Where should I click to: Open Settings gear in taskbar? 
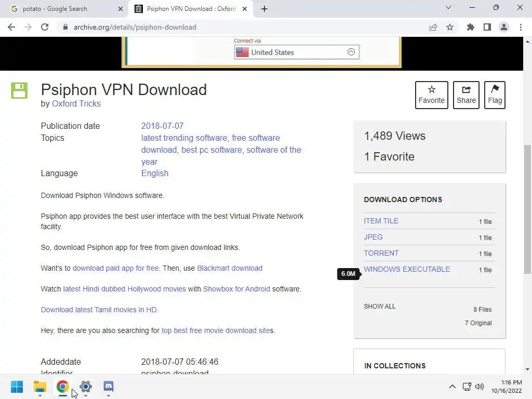pos(86,387)
